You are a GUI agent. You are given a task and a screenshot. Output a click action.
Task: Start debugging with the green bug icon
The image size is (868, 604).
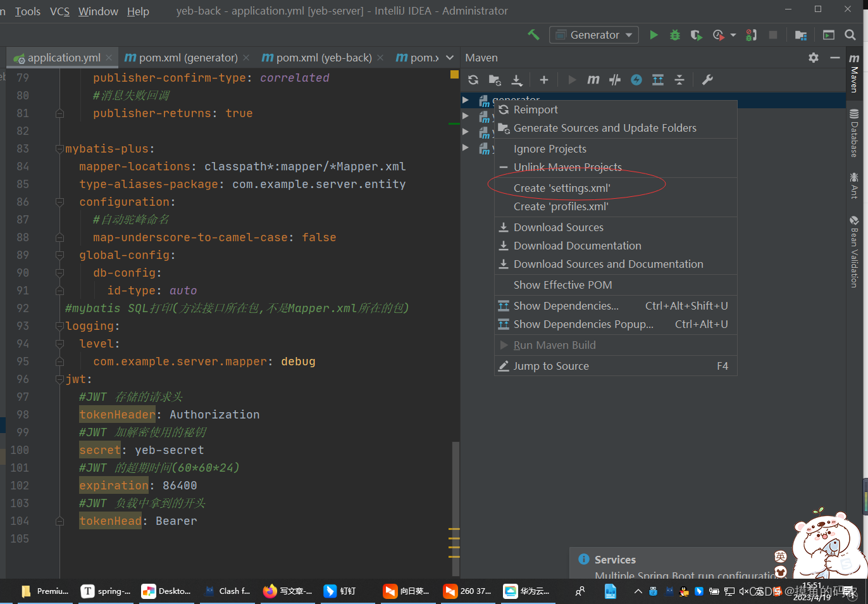(675, 35)
